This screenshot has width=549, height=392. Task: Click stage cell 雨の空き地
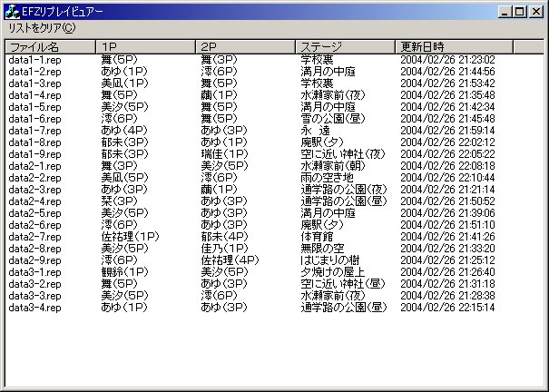click(x=327, y=178)
